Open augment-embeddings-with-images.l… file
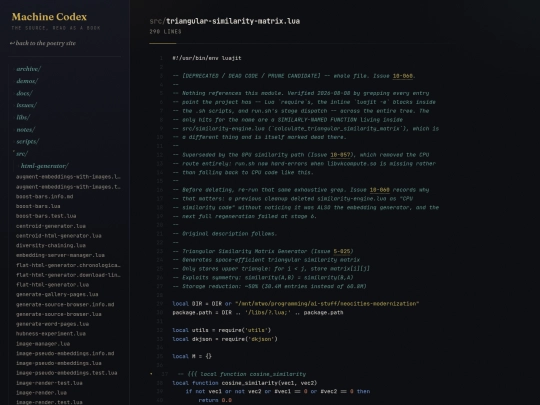The width and height of the screenshot is (540, 405). [x=68, y=177]
